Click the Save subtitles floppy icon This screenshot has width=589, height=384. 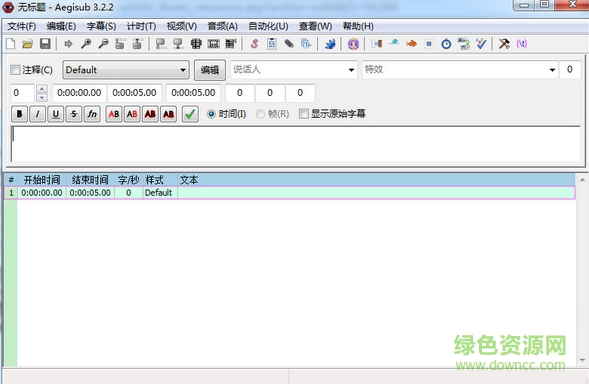[x=45, y=44]
